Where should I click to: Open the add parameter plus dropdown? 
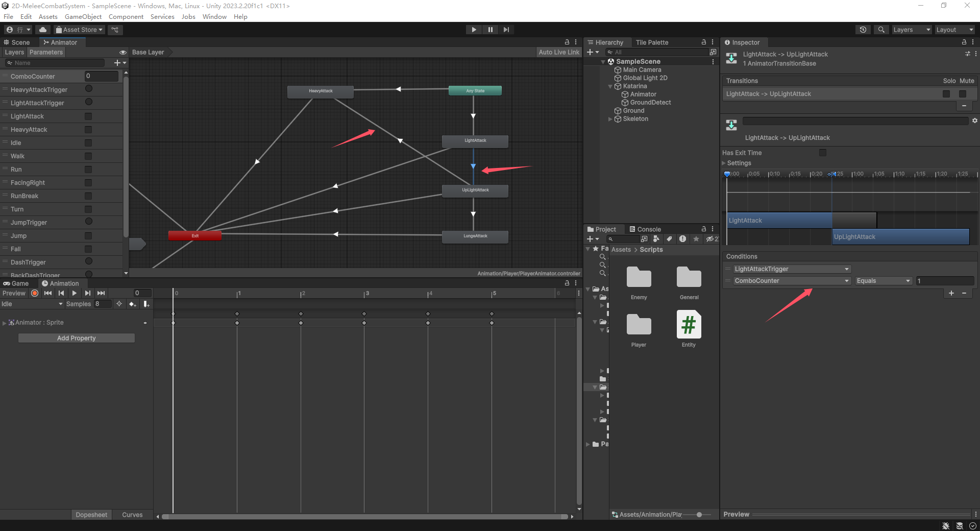[120, 63]
